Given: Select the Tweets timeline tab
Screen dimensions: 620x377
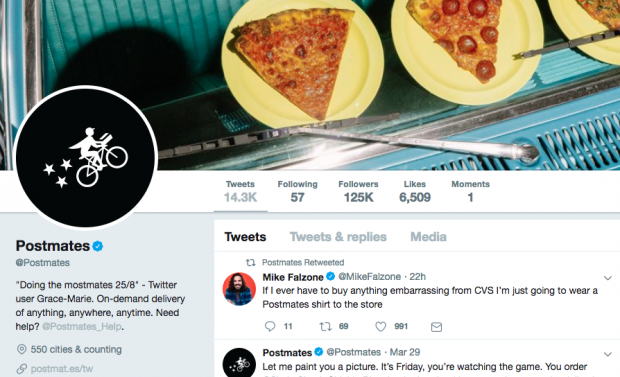Looking at the screenshot, I should 245,237.
